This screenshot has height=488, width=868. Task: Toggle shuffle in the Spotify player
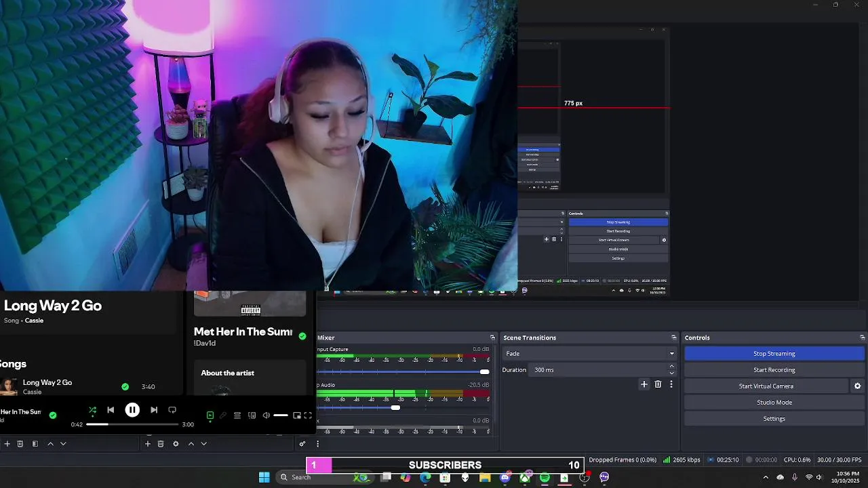[x=92, y=410]
